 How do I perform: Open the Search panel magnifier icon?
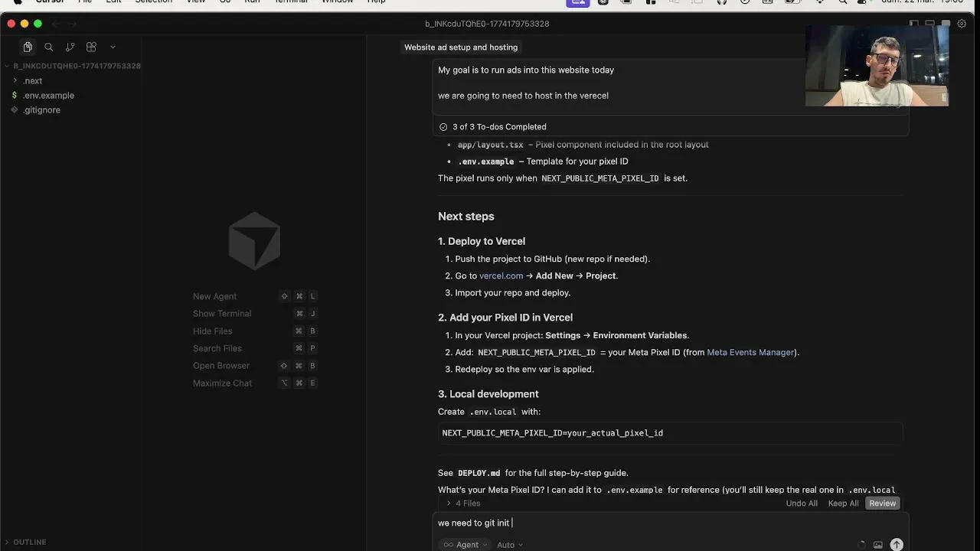49,47
